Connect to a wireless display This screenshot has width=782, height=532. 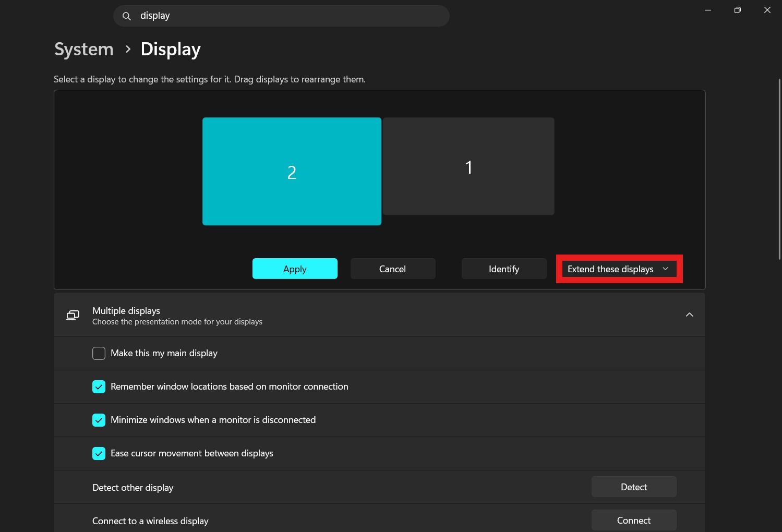634,520
